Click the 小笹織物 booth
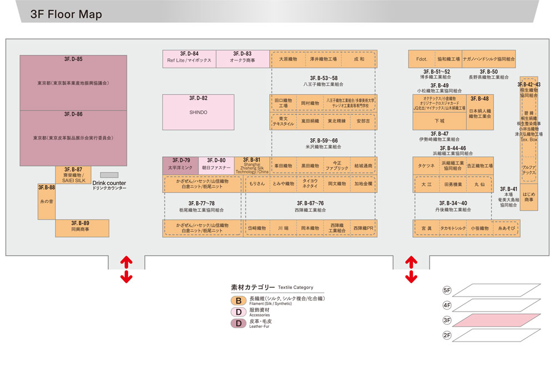 [480, 228]
